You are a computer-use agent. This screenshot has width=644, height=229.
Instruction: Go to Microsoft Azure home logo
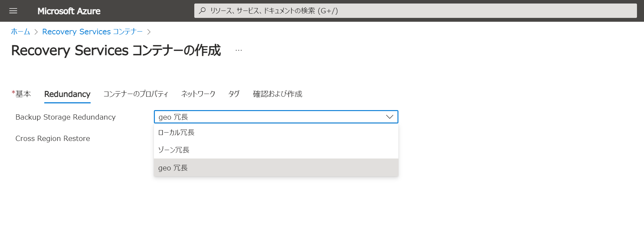click(69, 11)
